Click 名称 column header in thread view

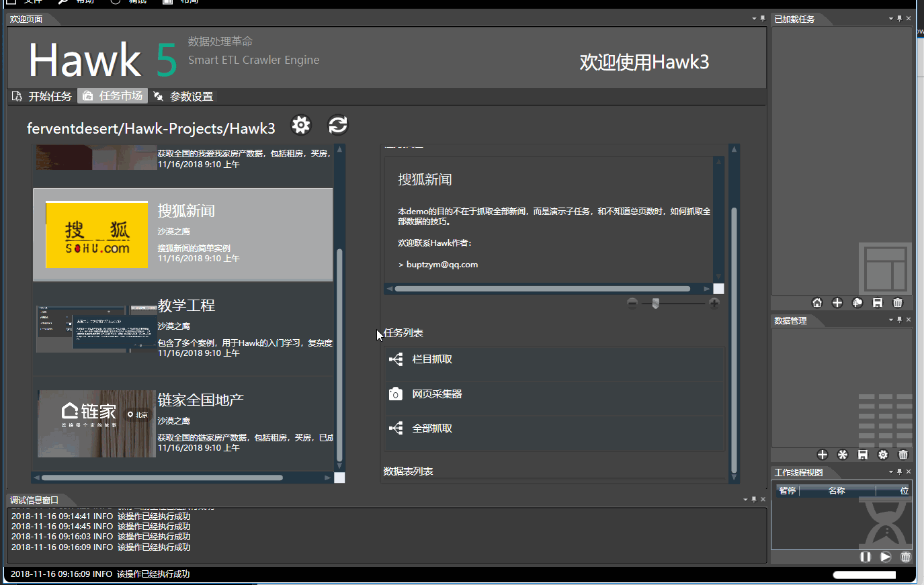pos(837,490)
